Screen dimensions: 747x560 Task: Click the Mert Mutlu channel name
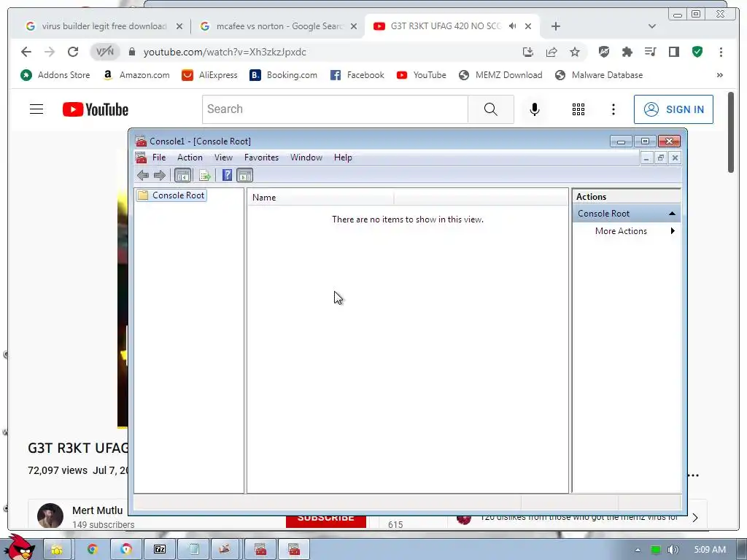pos(97,510)
